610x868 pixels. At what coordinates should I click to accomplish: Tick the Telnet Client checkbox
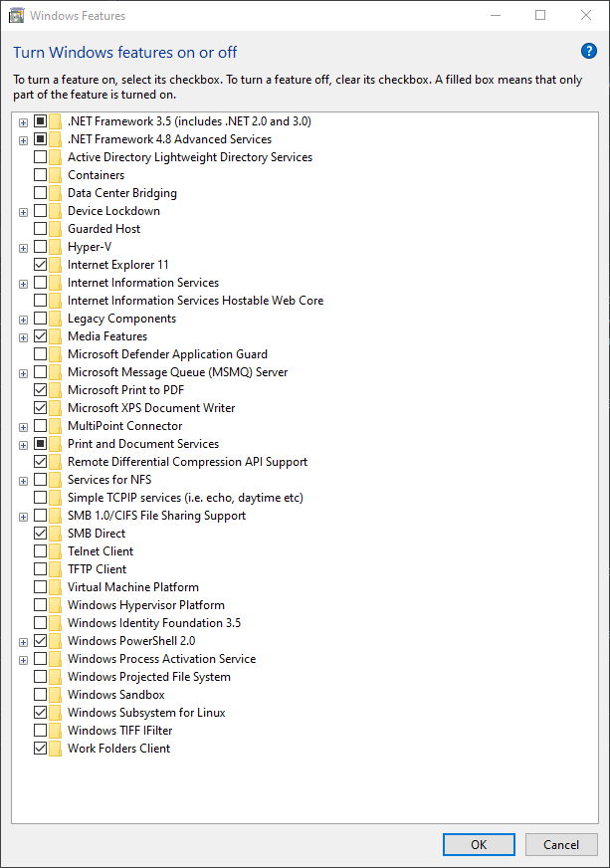[40, 550]
